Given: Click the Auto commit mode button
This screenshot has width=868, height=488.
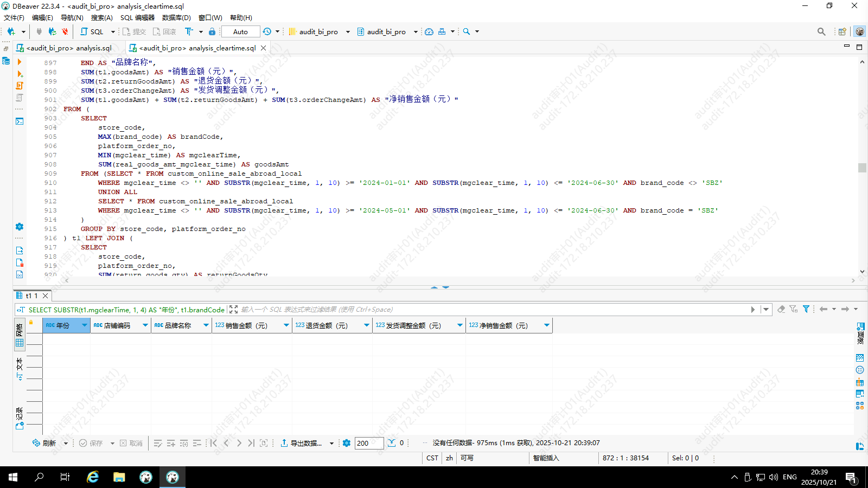Looking at the screenshot, I should tap(240, 31).
